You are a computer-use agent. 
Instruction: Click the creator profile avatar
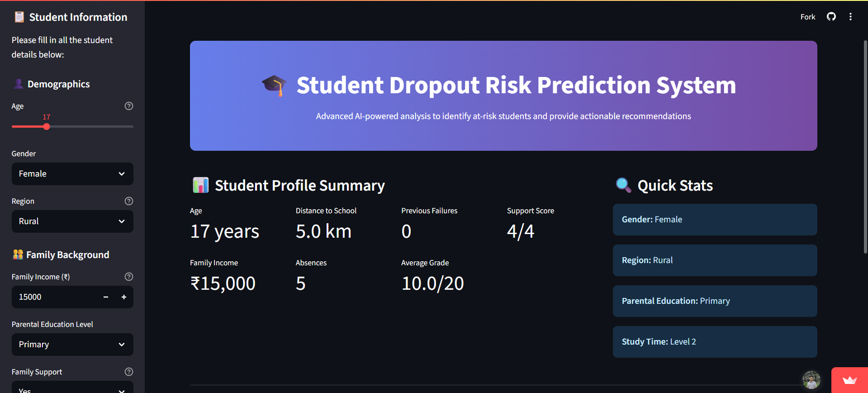pyautogui.click(x=811, y=380)
